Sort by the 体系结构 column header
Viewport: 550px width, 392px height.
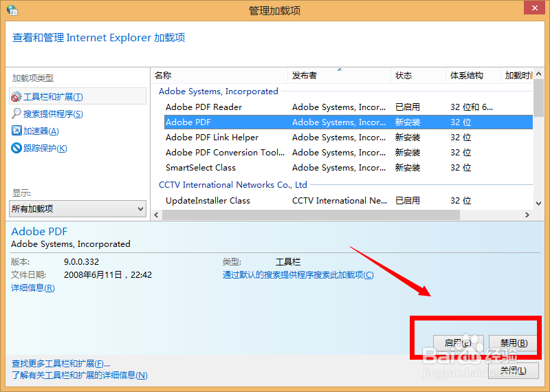tap(473, 76)
